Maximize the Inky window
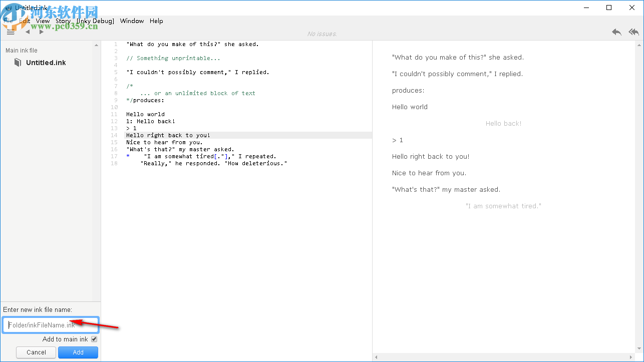644x362 pixels. tap(609, 8)
